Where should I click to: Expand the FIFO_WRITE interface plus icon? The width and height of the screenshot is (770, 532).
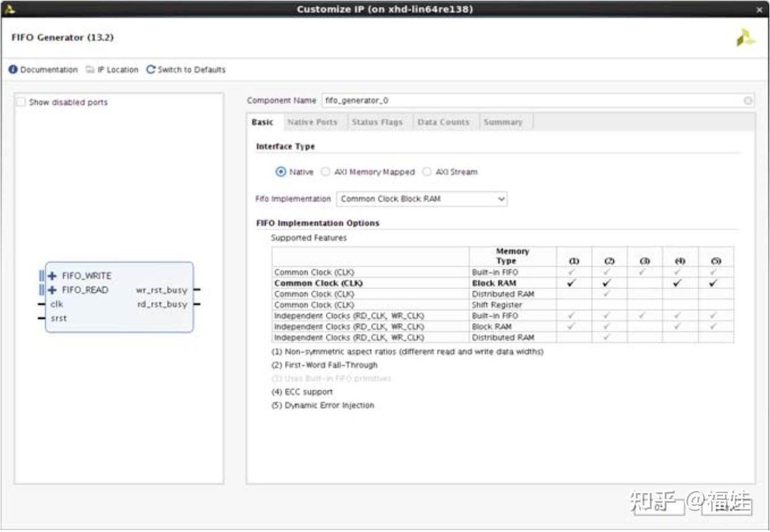[x=52, y=276]
